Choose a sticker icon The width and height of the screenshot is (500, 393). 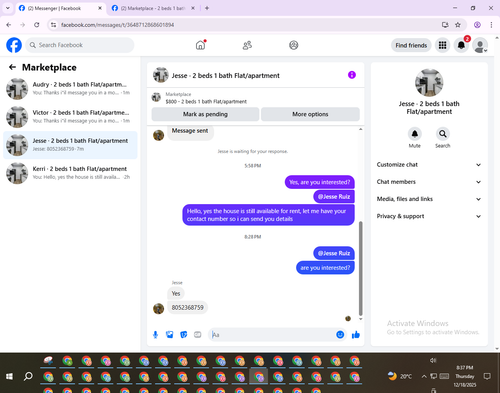point(184,335)
